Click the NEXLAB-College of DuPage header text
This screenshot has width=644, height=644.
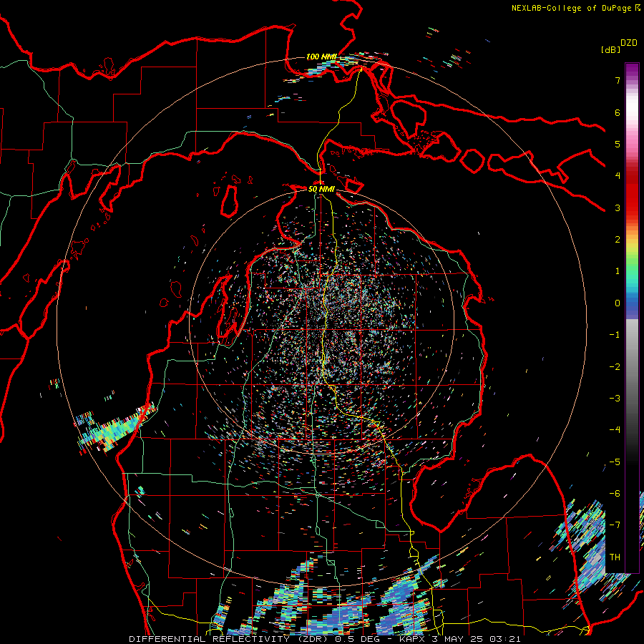(572, 8)
